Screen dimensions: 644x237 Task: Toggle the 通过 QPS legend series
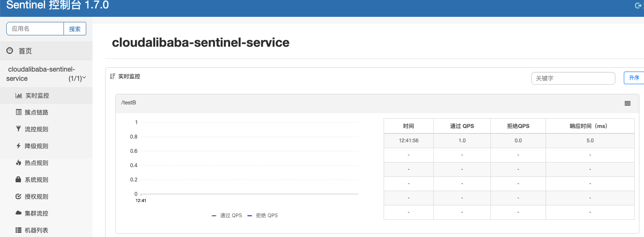[x=227, y=216]
